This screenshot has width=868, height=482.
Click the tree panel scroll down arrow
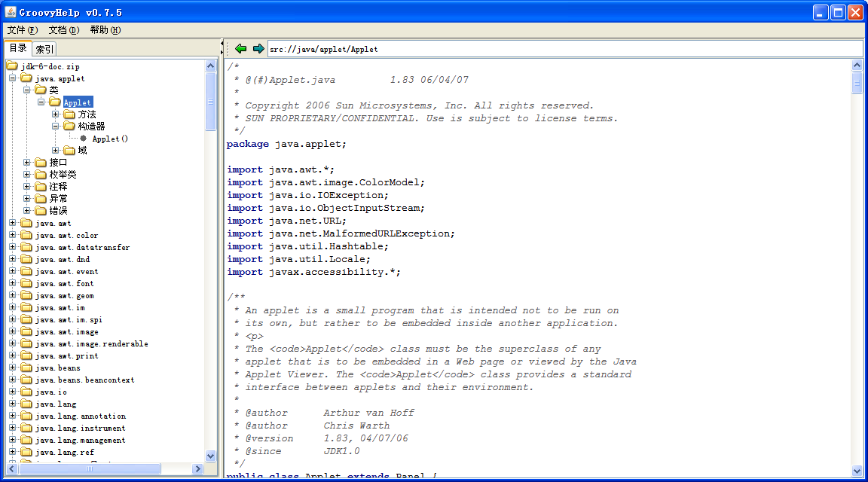click(210, 456)
